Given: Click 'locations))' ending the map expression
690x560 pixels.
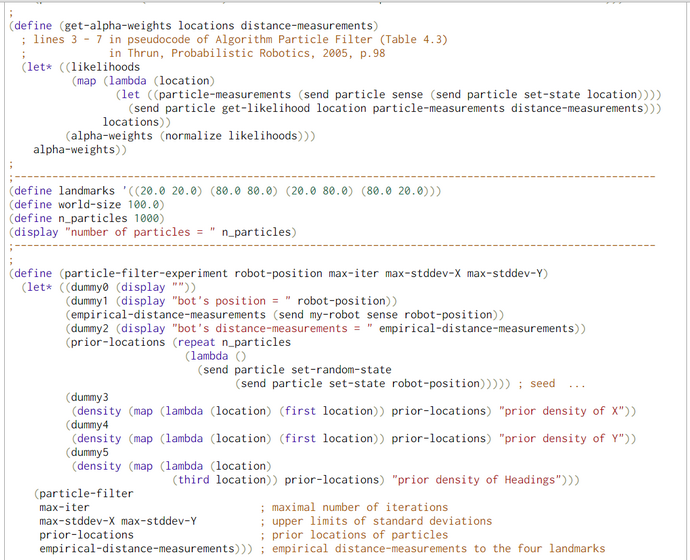Looking at the screenshot, I should (137, 122).
